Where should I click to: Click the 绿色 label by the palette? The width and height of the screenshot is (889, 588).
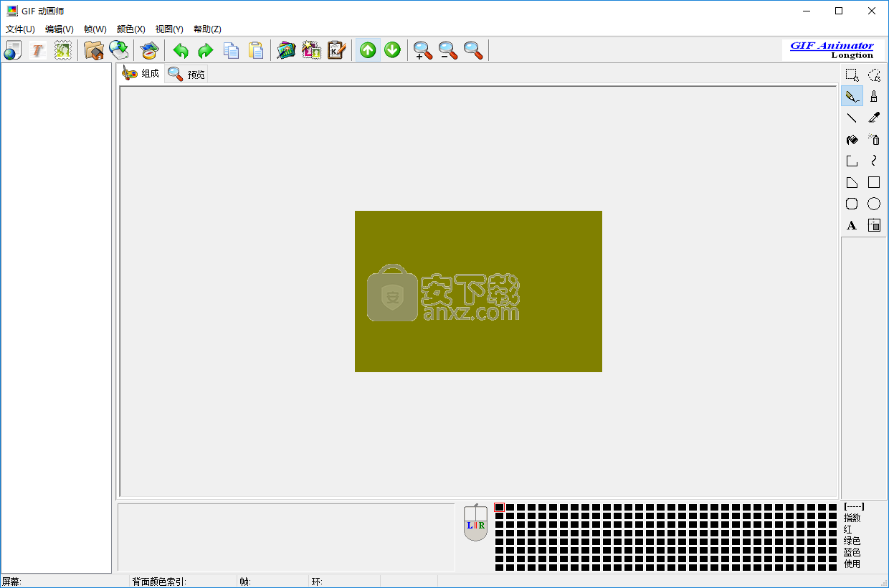point(852,541)
